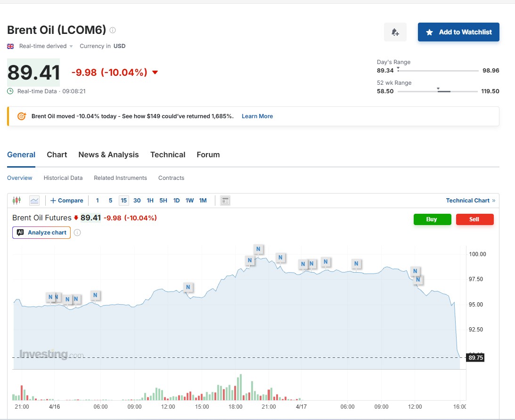Viewport: 515px width, 420px height.
Task: Expand the Technical Chart link arrow
Action: 493,201
